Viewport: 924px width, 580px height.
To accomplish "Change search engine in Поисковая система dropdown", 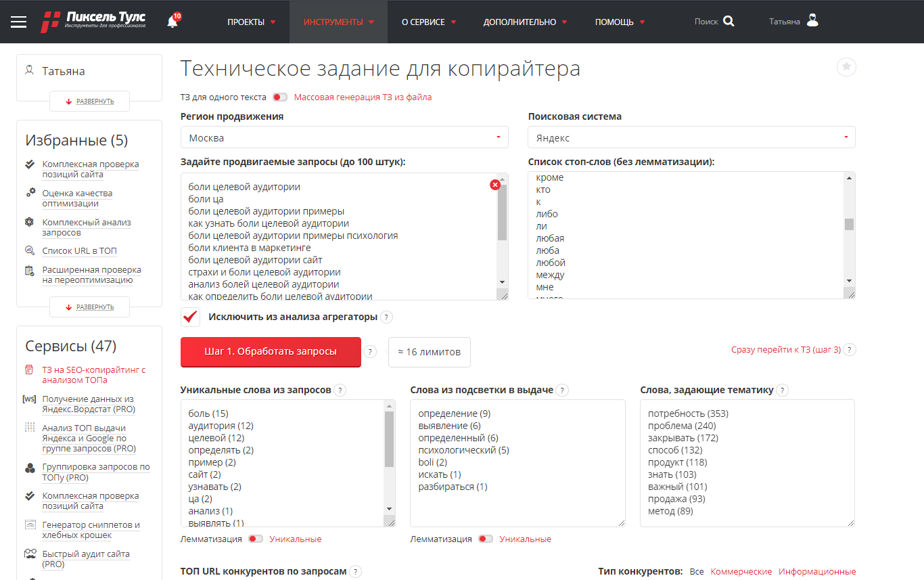I will (x=691, y=137).
